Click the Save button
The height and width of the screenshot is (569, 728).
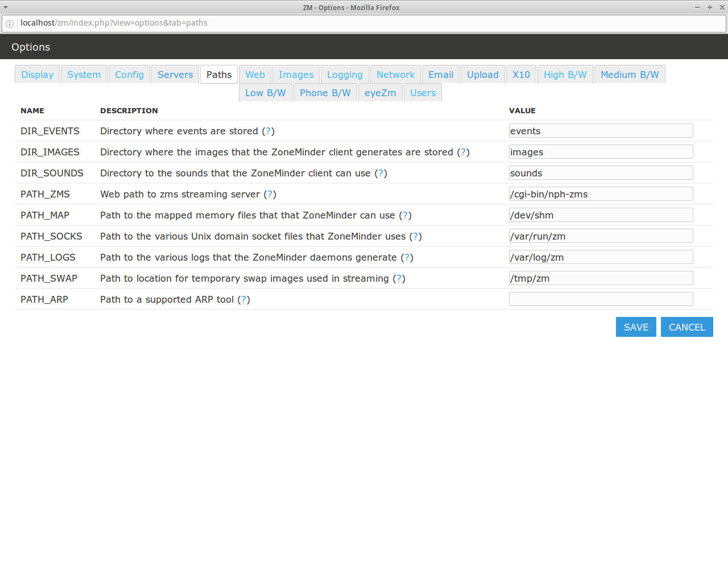(636, 327)
